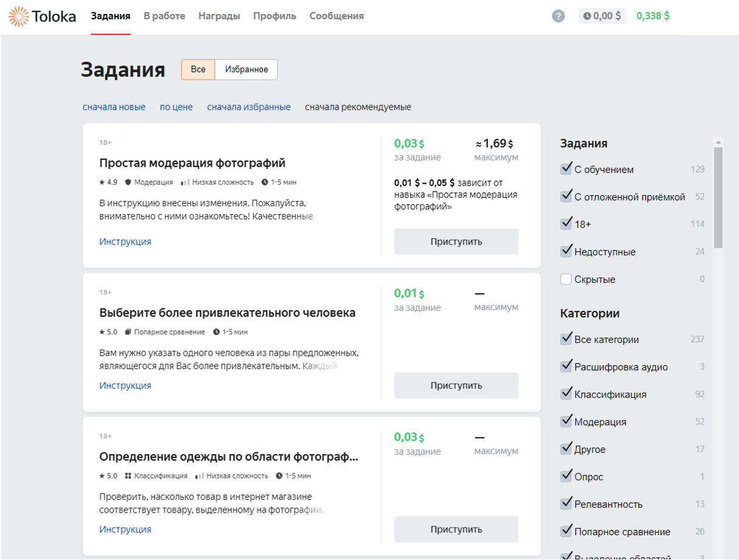Click the green balance 0,338 $
This screenshot has width=739, height=560.
[653, 16]
